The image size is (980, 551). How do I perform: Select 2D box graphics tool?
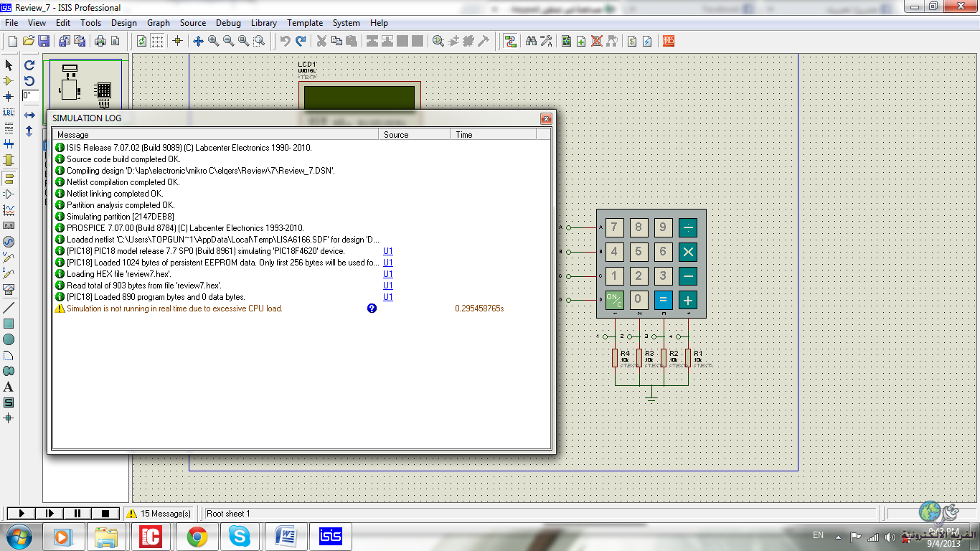9,324
